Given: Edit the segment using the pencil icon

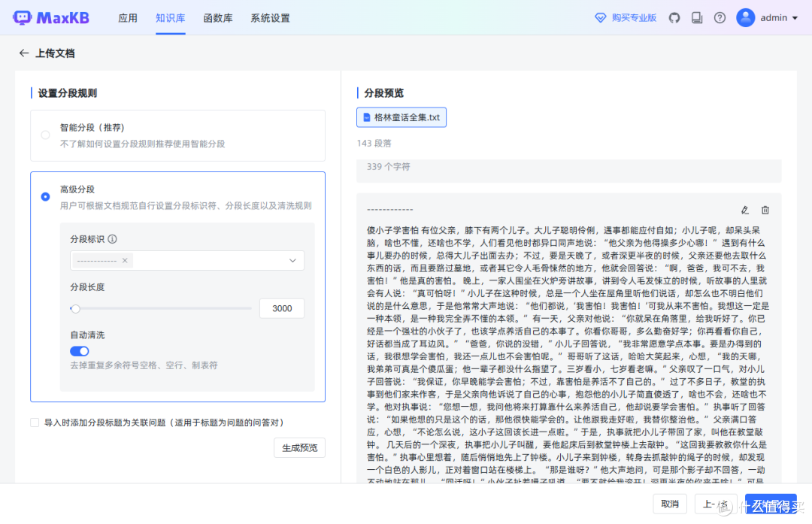Looking at the screenshot, I should click(x=744, y=210).
